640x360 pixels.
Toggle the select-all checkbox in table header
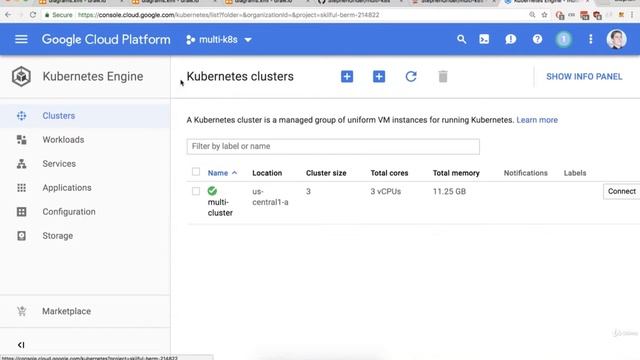point(196,172)
